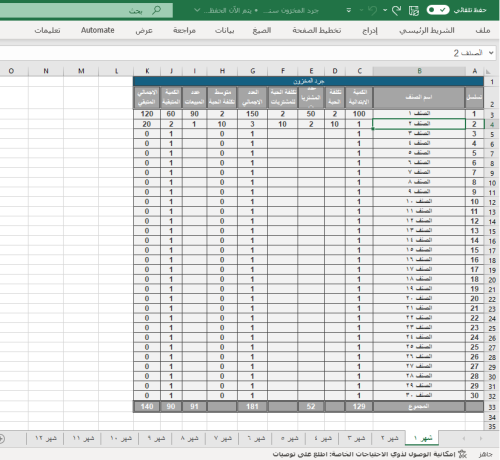The height and width of the screenshot is (460, 500).
Task: Select column header B
Action: pyautogui.click(x=419, y=71)
